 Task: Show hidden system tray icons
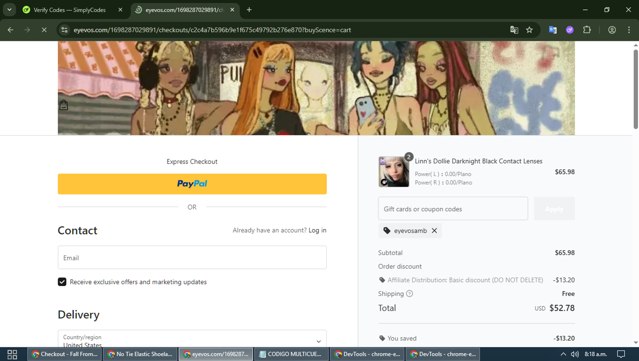click(563, 354)
